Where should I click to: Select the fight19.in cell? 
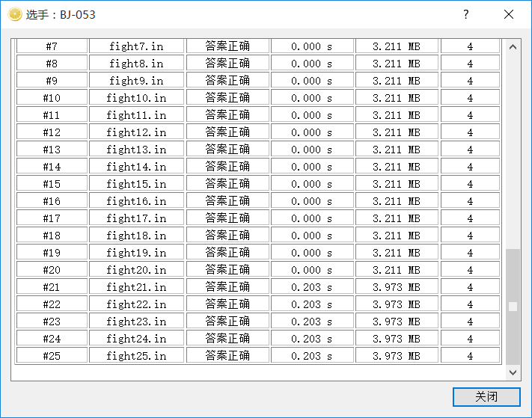click(x=136, y=253)
